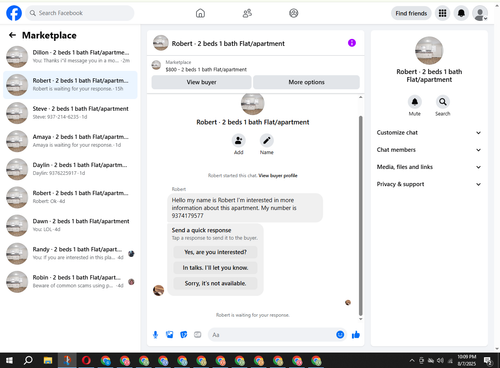Expand Privacy & support section
The height and width of the screenshot is (368, 500).
click(429, 184)
